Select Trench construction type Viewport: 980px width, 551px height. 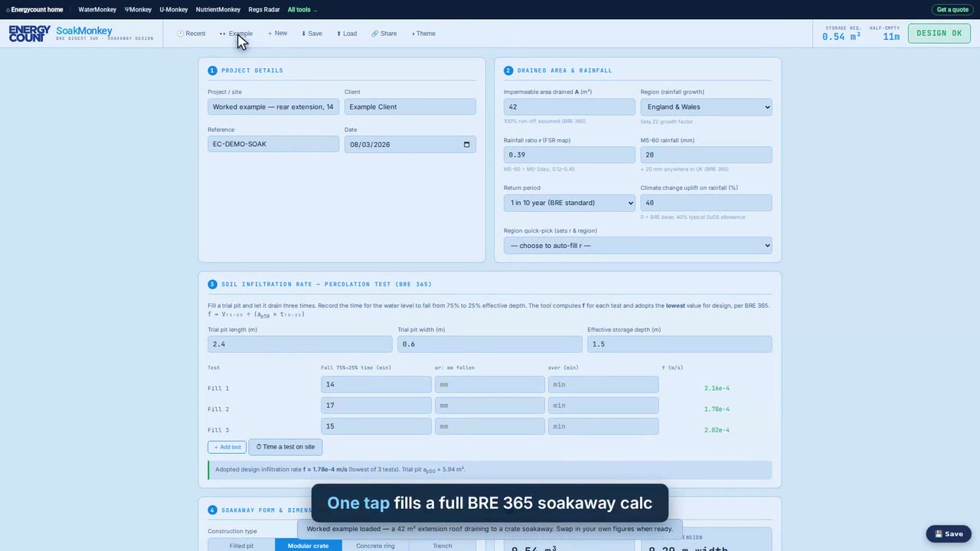pyautogui.click(x=442, y=546)
